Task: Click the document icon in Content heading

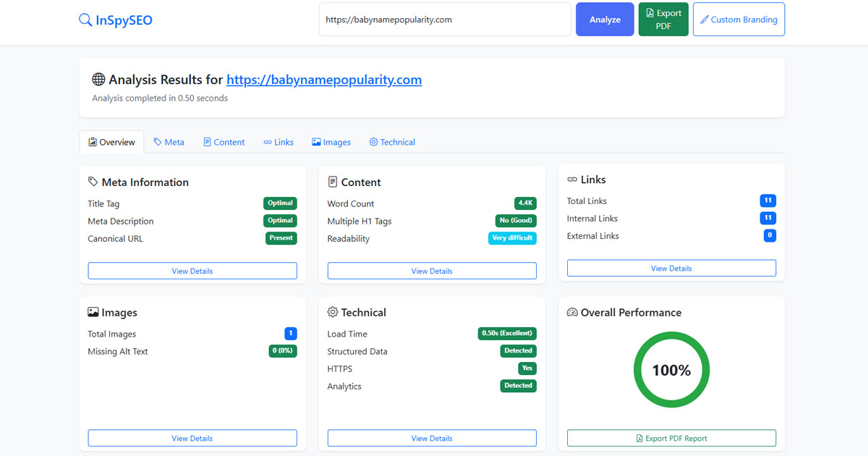Action: (333, 182)
